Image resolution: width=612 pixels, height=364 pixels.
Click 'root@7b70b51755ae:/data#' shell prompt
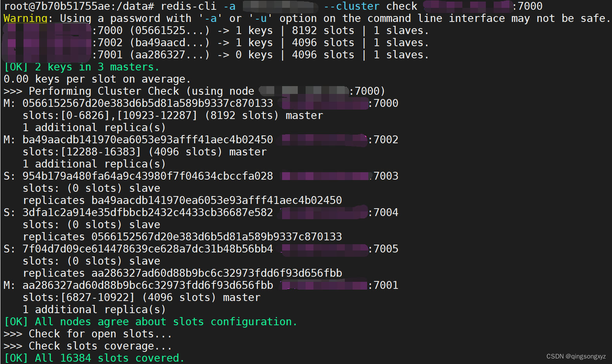(79, 6)
